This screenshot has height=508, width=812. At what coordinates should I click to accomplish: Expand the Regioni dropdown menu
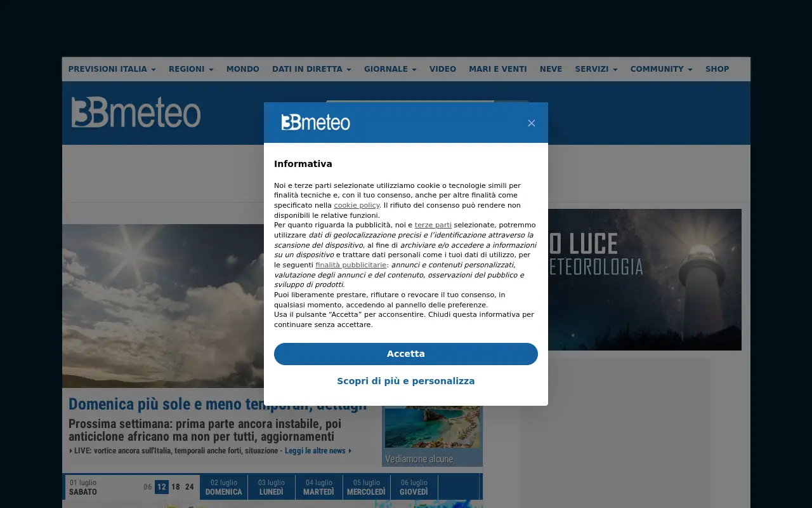point(191,69)
